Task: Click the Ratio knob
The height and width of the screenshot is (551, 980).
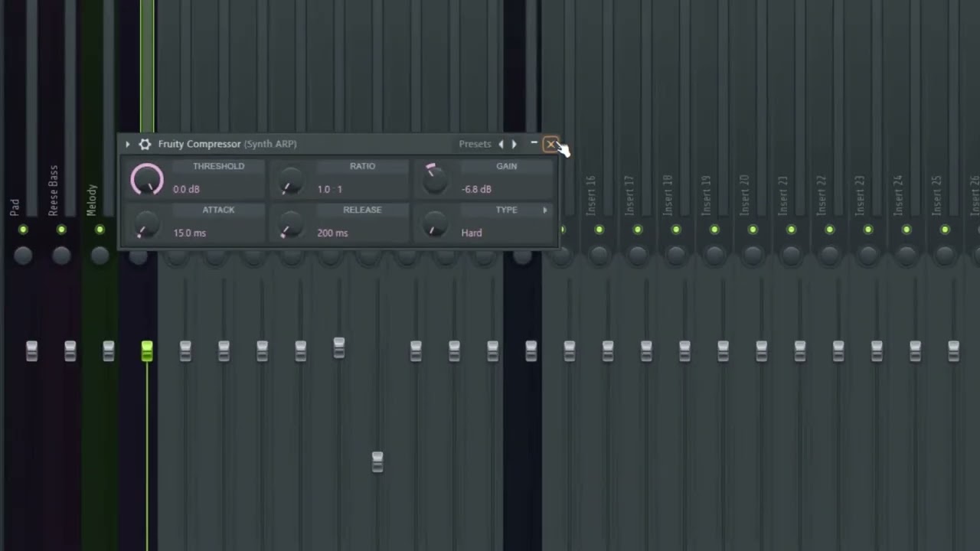Action: (x=290, y=182)
